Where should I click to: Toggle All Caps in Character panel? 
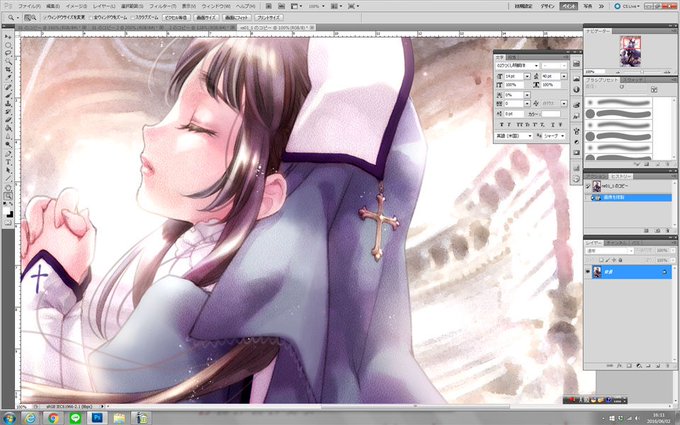(x=520, y=124)
